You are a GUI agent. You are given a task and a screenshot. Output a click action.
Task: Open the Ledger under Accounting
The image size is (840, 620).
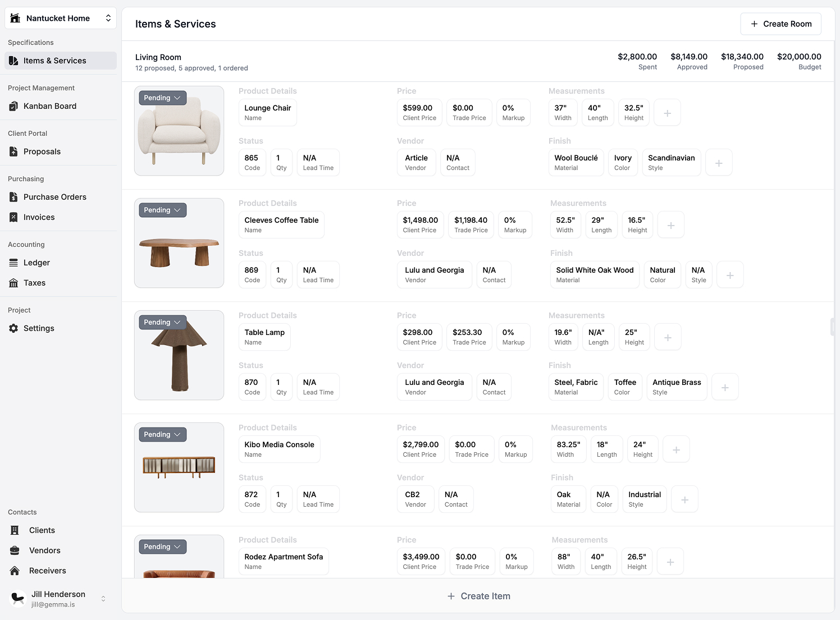[x=13, y=263]
